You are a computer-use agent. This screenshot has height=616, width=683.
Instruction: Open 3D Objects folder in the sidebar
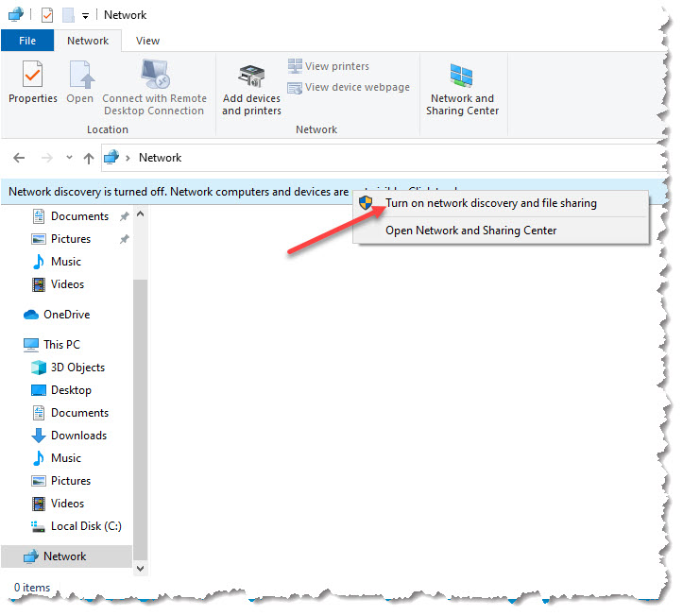click(x=77, y=368)
